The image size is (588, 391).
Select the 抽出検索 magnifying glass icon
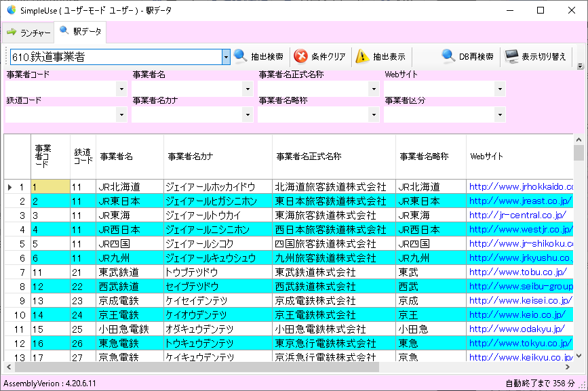(x=241, y=56)
